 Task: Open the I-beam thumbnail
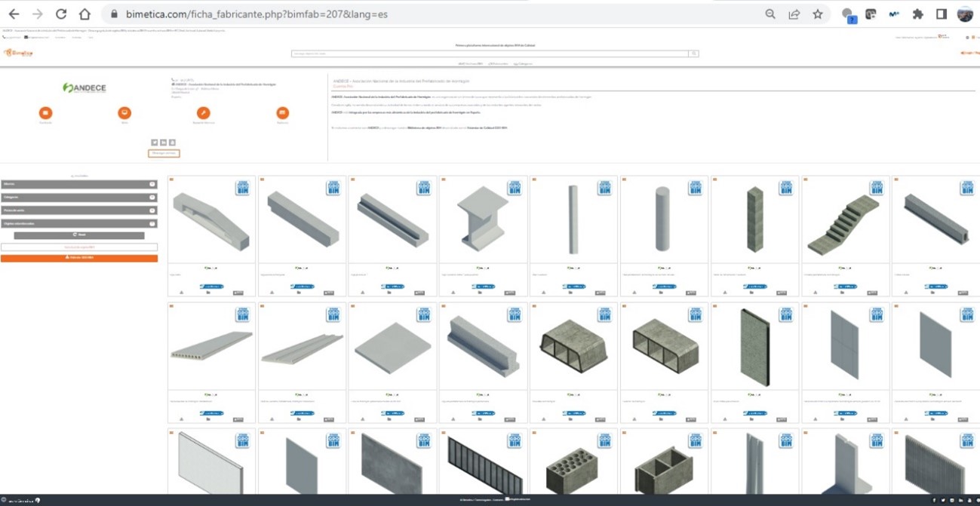[483, 220]
